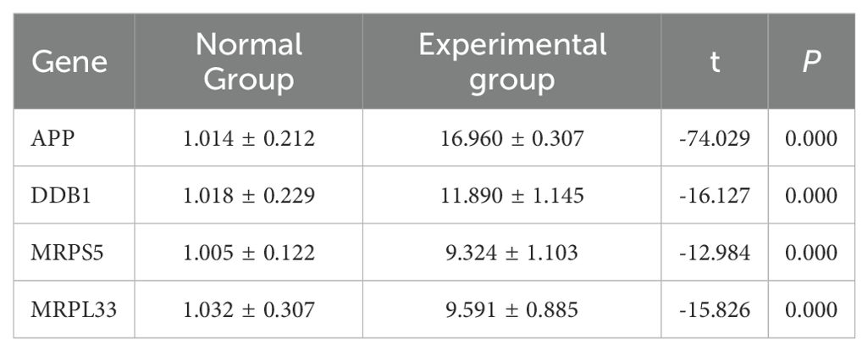
Task: Click the P value in MRPL33 row
Action: (x=811, y=310)
